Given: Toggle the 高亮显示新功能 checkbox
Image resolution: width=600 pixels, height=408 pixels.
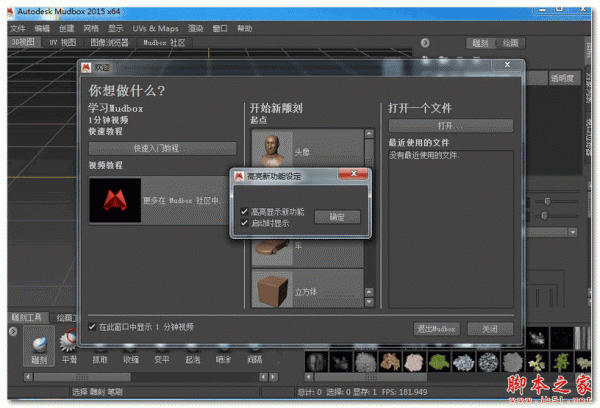Looking at the screenshot, I should pyautogui.click(x=244, y=211).
